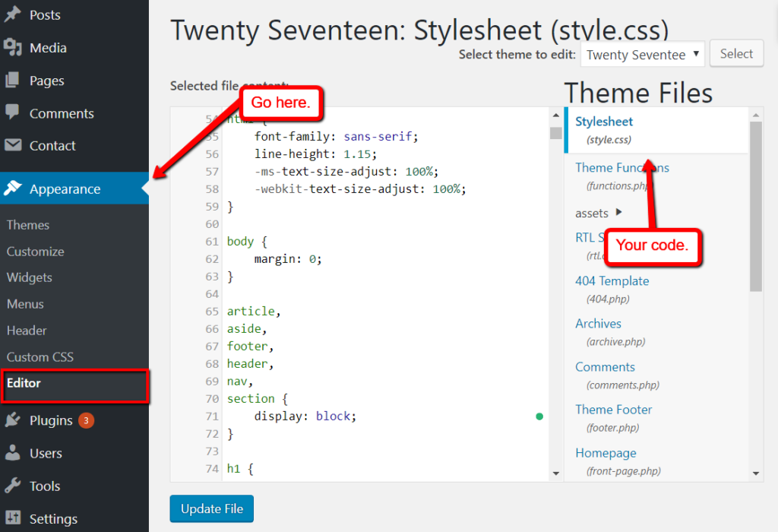
Task: Click the Pages icon in sidebar
Action: 12,80
